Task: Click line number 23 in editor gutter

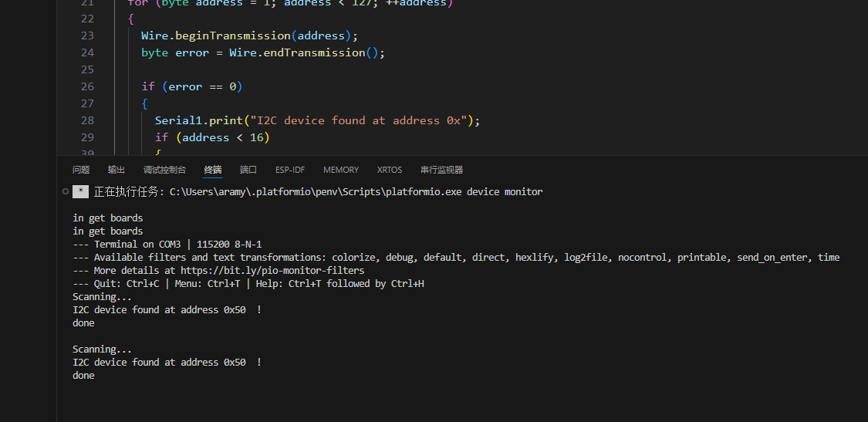Action: coord(86,35)
